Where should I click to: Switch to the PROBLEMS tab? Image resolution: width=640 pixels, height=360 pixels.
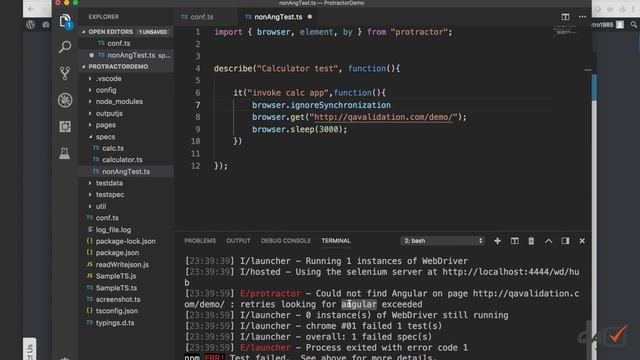[200, 241]
